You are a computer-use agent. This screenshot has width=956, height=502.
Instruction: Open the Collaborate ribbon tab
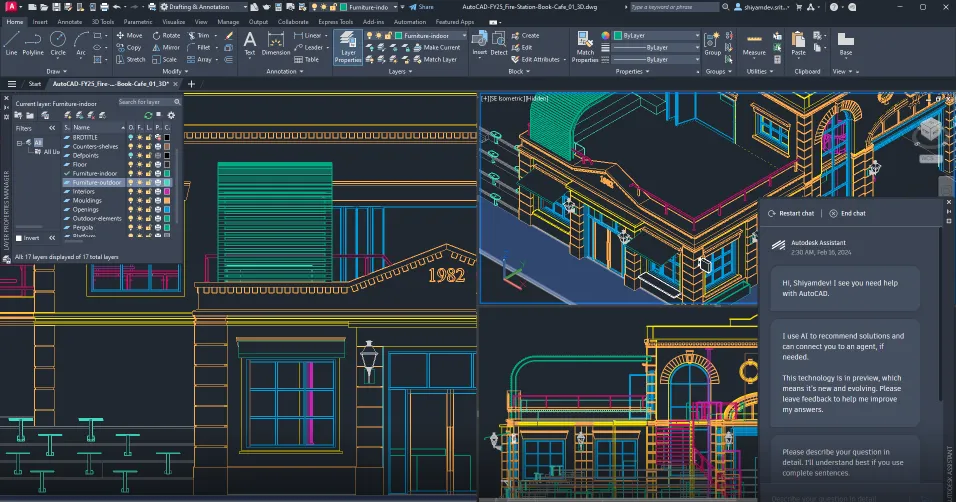[293, 22]
